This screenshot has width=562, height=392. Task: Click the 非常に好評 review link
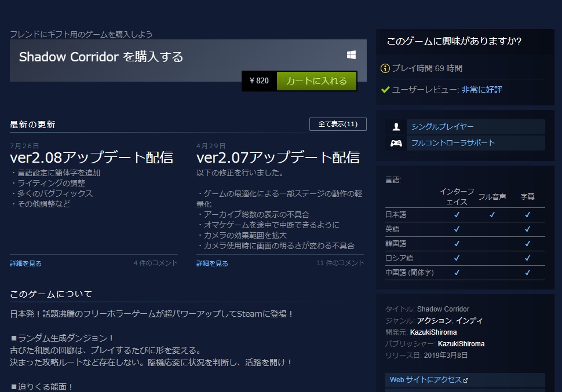(481, 90)
